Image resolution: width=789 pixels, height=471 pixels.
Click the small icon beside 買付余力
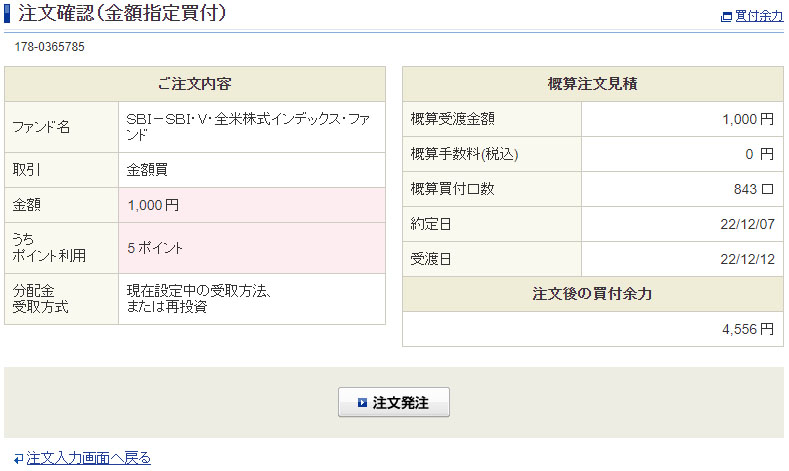pos(726,16)
